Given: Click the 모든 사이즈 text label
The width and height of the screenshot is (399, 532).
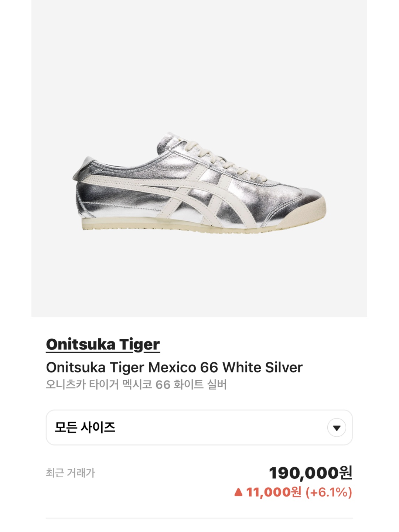Looking at the screenshot, I should click(85, 427).
